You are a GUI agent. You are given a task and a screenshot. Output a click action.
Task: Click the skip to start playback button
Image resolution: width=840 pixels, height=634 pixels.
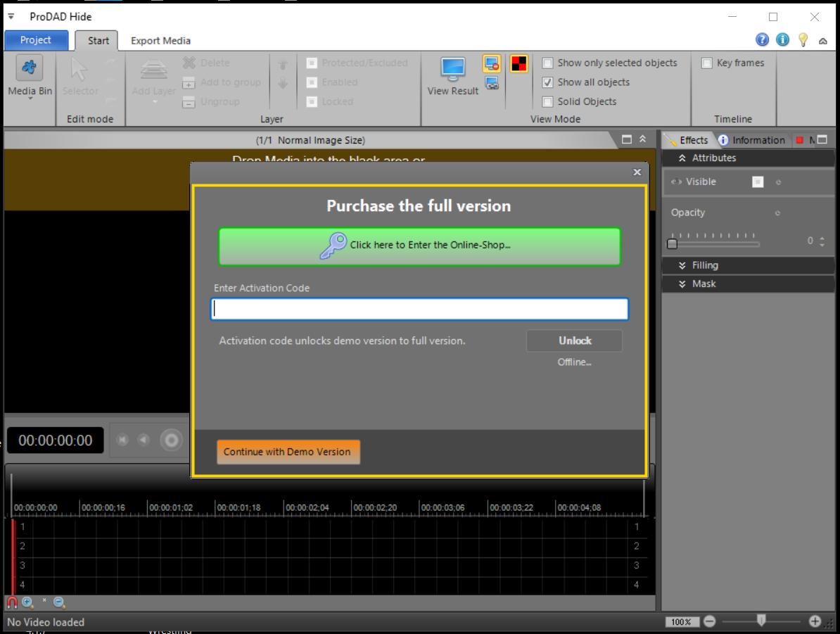click(x=122, y=440)
